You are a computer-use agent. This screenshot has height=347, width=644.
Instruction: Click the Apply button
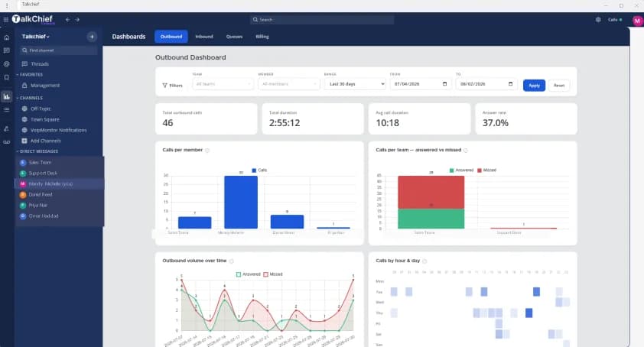coord(534,86)
